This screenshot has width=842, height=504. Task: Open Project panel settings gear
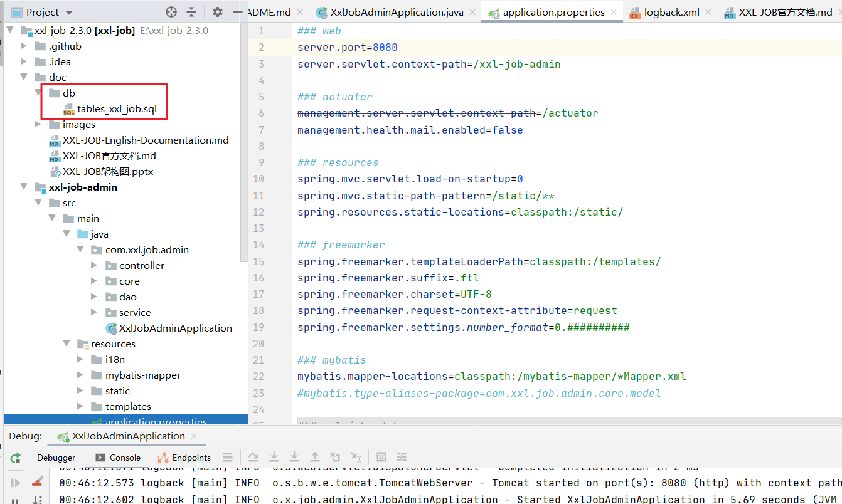217,12
